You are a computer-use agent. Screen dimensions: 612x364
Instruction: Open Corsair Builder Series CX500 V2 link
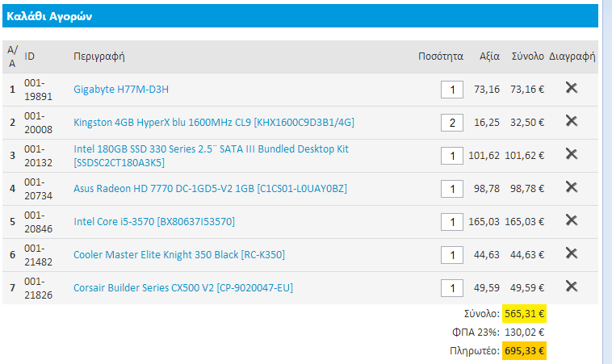183,288
